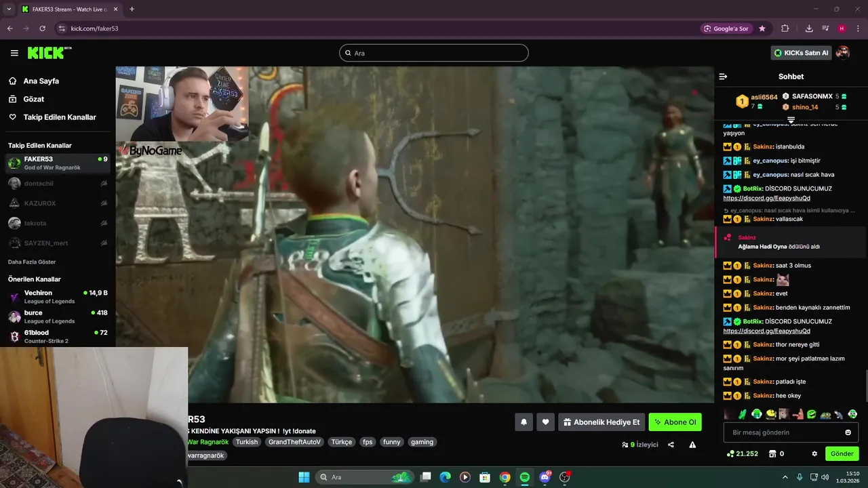Open second BotRix Discord invite link
The height and width of the screenshot is (488, 868).
coord(766,331)
